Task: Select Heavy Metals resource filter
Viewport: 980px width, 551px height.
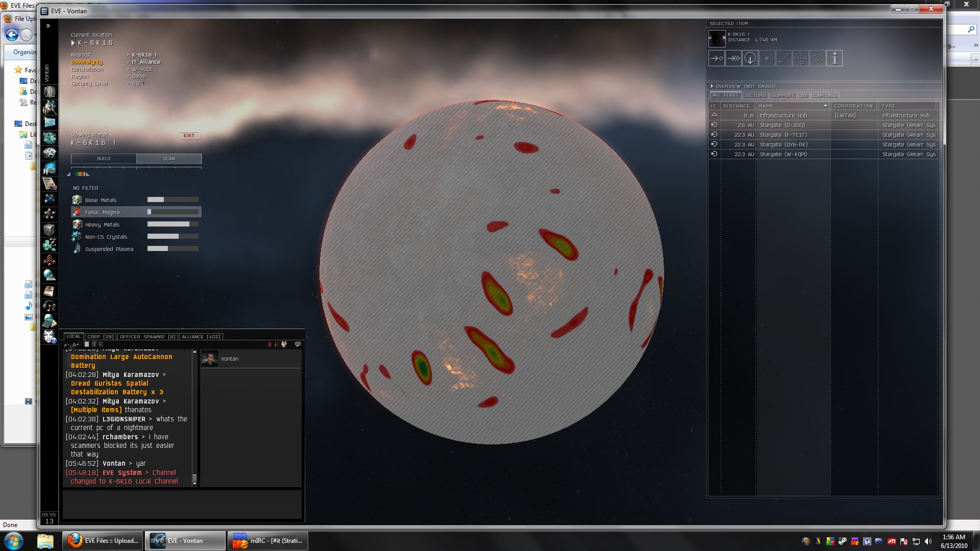Action: (x=102, y=224)
